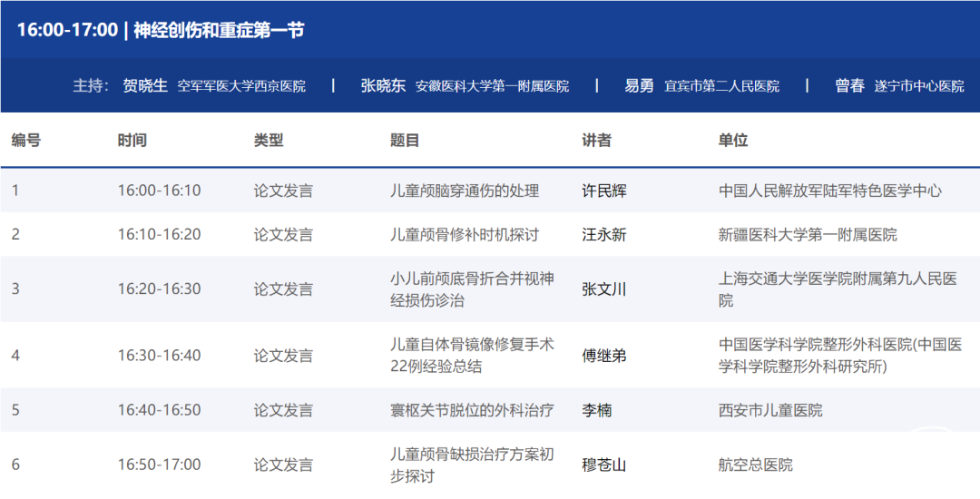The width and height of the screenshot is (980, 499).
Task: Click the 讲者 column header
Action: coord(597,141)
